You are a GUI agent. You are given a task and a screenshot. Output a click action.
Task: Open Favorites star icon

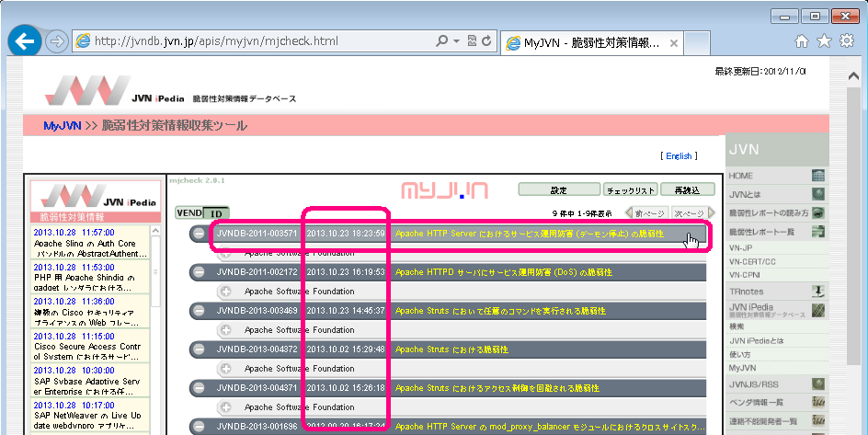(824, 41)
